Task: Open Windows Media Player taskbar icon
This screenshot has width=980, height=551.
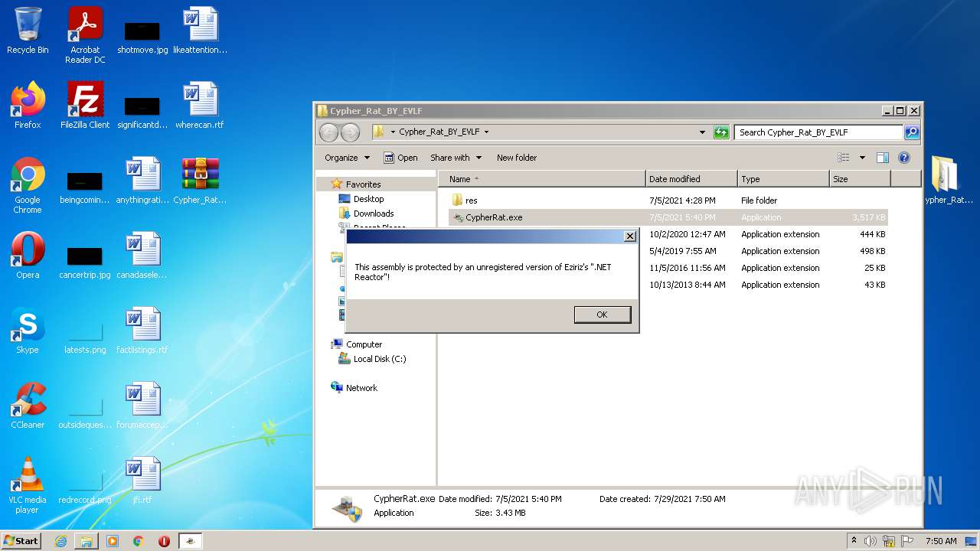Action: coord(113,541)
